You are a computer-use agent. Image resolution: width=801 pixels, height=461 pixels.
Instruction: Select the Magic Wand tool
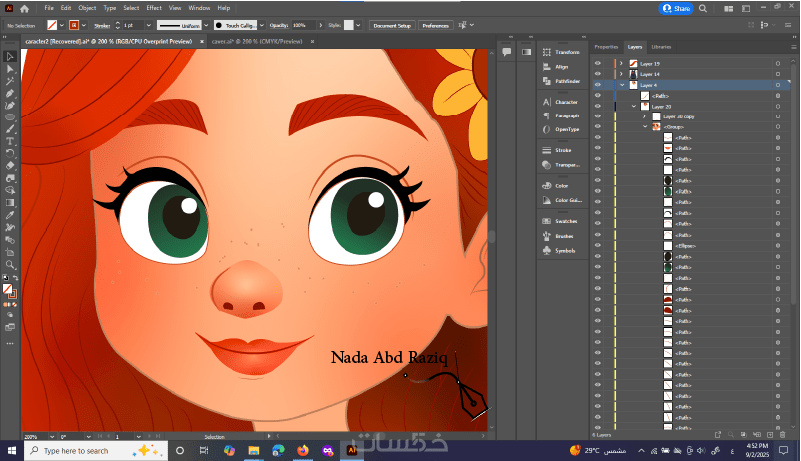(10, 81)
